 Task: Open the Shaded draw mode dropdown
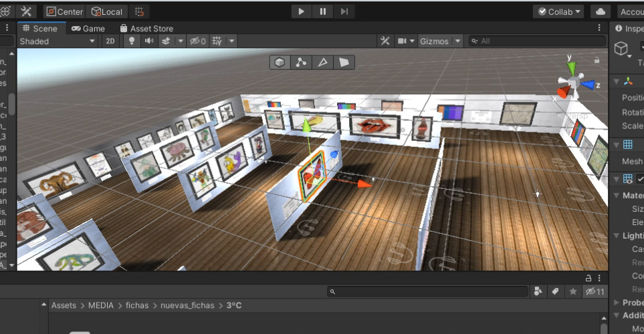(57, 41)
